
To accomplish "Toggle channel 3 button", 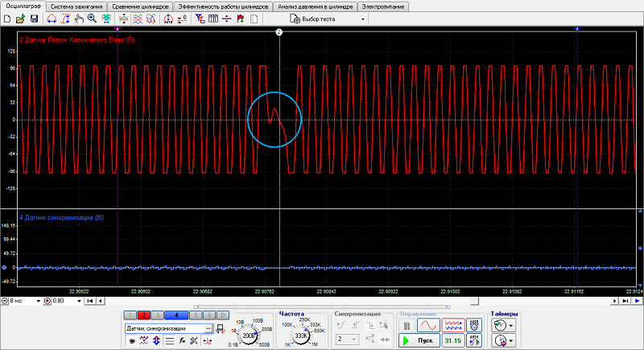I will 157,315.
